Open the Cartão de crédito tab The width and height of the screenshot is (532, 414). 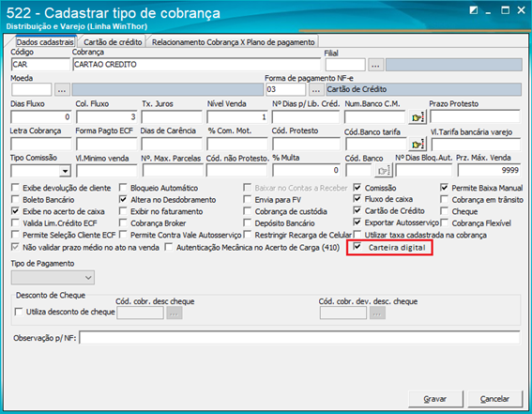coord(113,42)
